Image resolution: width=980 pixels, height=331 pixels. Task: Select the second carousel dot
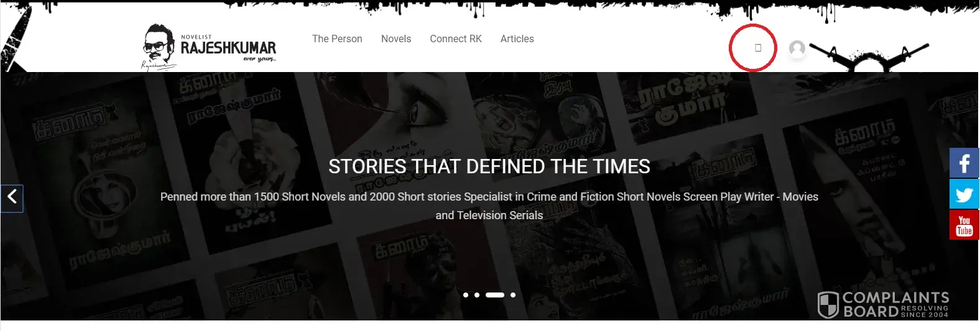pos(477,295)
